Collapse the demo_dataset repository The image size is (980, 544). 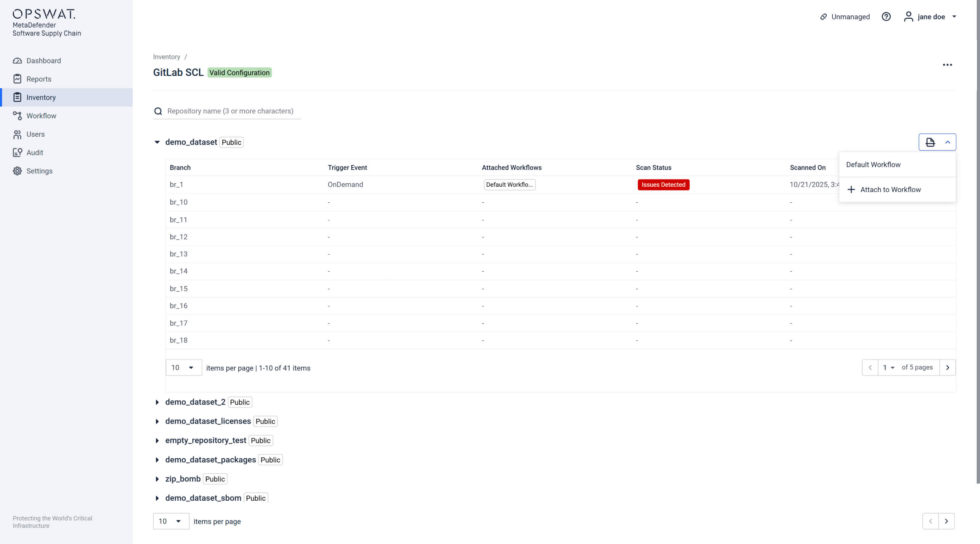coord(157,142)
